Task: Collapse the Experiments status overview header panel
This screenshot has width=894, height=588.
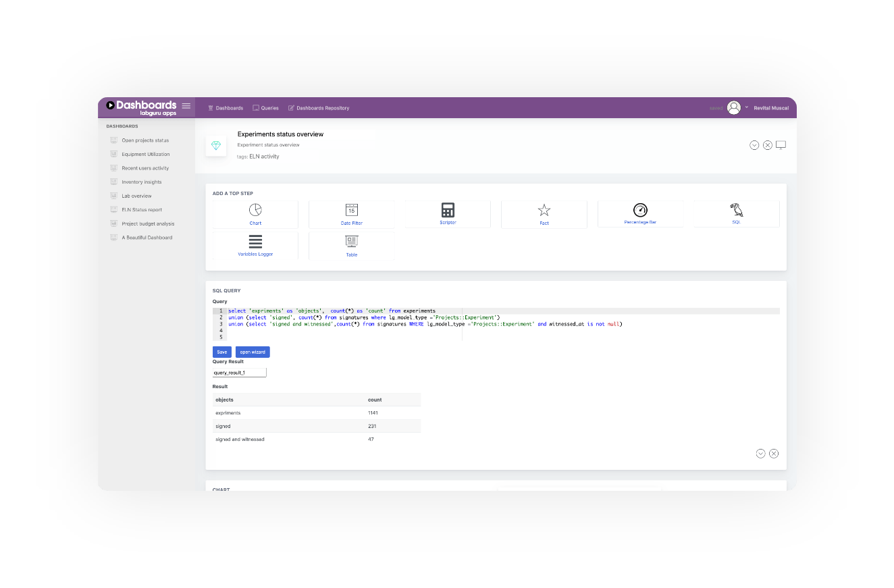Action: pyautogui.click(x=754, y=144)
